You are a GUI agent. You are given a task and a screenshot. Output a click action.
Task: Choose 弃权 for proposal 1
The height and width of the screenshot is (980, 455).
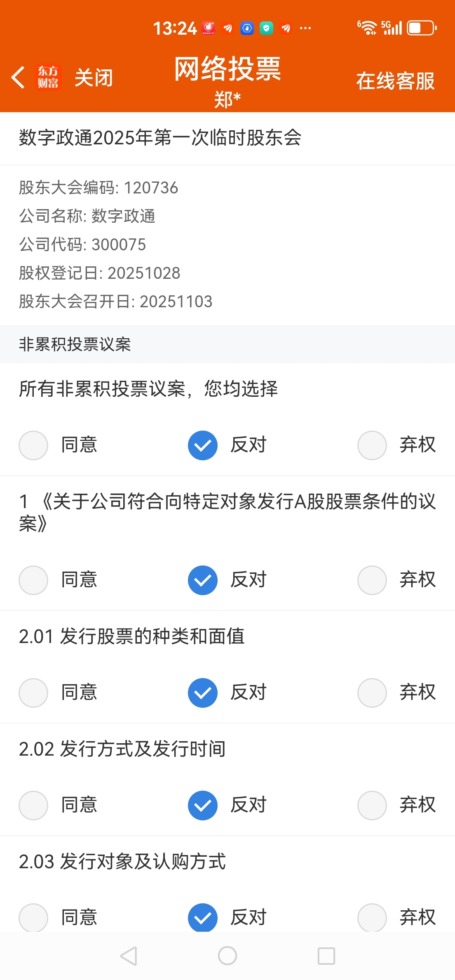coord(372,580)
